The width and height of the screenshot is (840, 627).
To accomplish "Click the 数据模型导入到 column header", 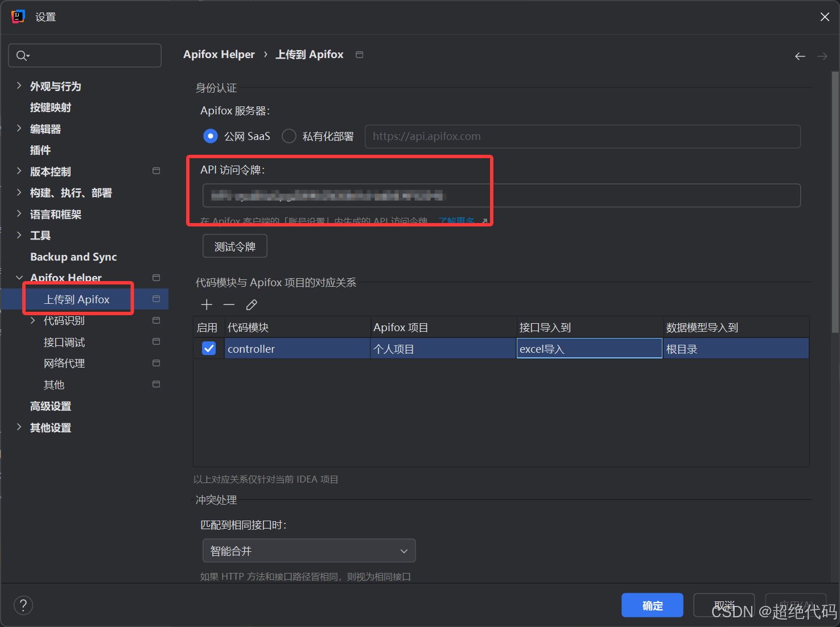I will click(x=736, y=327).
